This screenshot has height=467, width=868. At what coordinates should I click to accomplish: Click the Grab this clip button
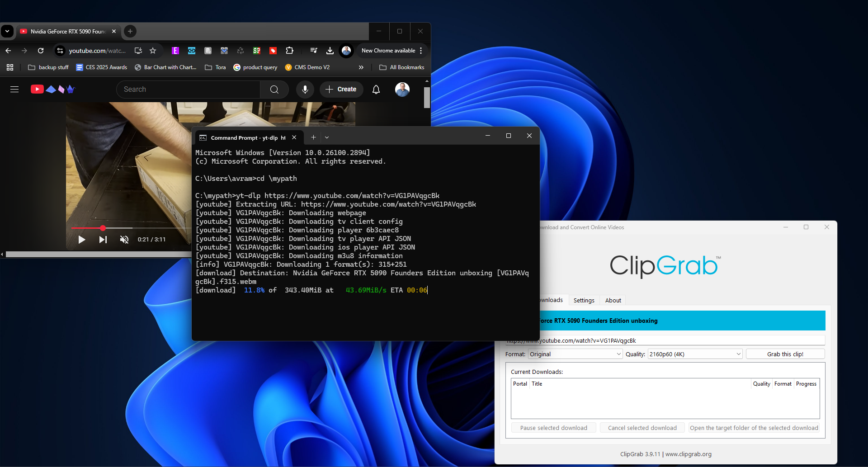pos(785,354)
